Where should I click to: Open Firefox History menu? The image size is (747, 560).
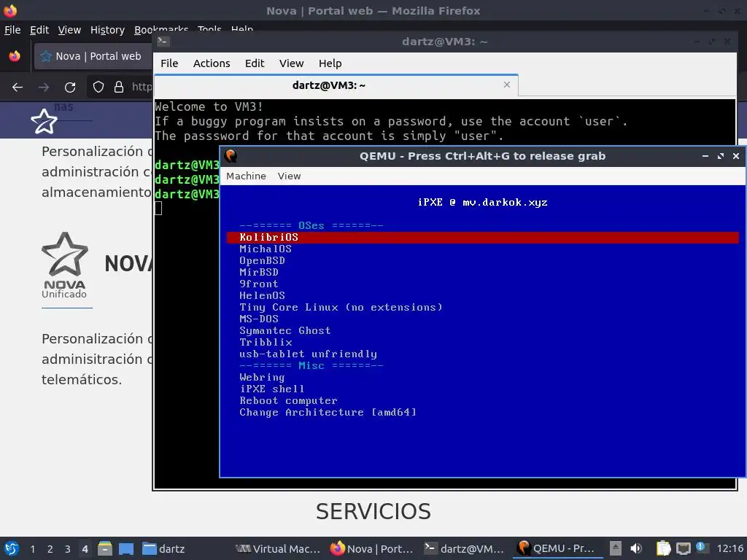point(107,30)
